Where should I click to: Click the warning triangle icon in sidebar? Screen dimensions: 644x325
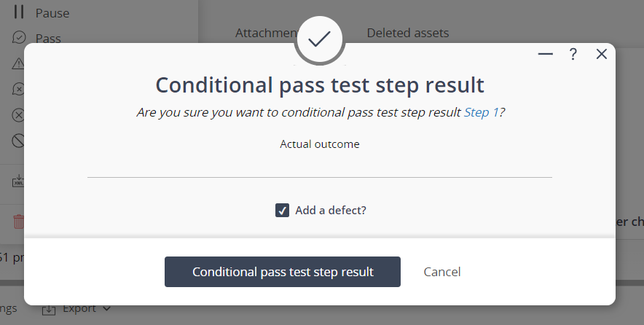click(18, 63)
